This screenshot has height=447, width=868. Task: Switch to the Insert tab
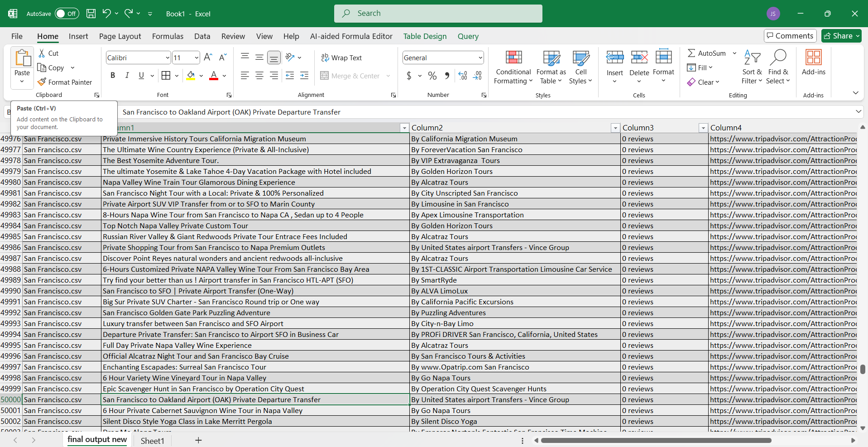click(78, 36)
